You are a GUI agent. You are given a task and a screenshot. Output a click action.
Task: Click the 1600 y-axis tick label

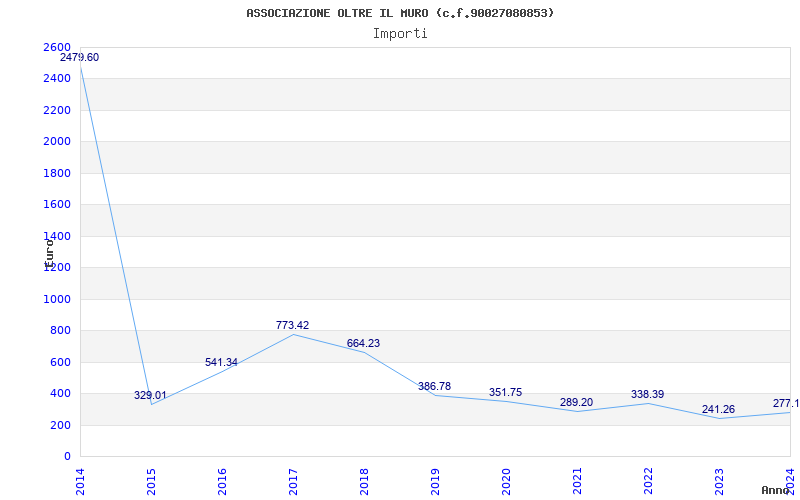[57, 205]
